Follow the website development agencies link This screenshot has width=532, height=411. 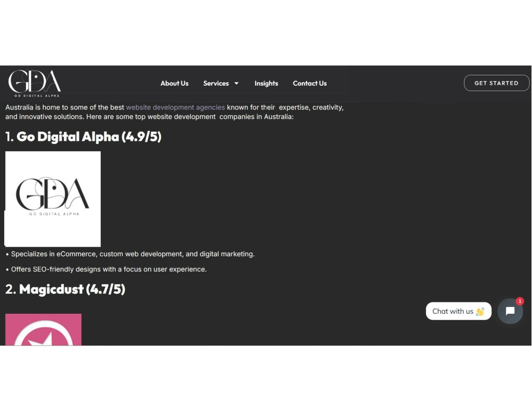pyautogui.click(x=176, y=107)
